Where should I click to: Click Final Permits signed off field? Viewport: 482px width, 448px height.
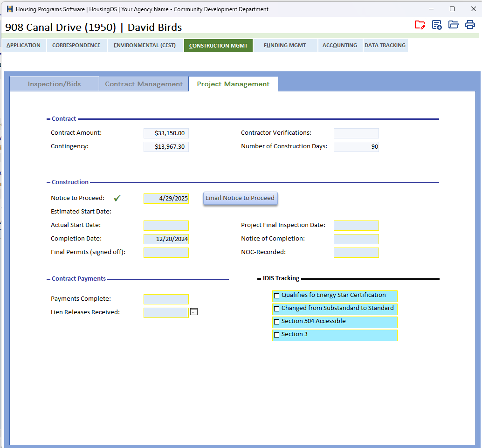tap(166, 253)
